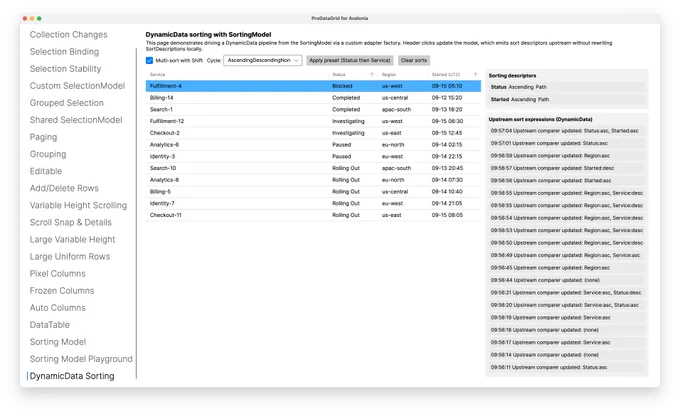Click the sort arrow in Started (UTC) header
The image size is (680, 414).
475,75
